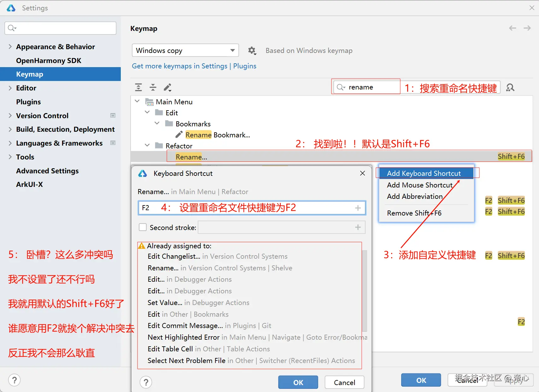This screenshot has height=392, width=539.
Task: Click the warning icon beside Already assigned to
Action: pos(142,246)
